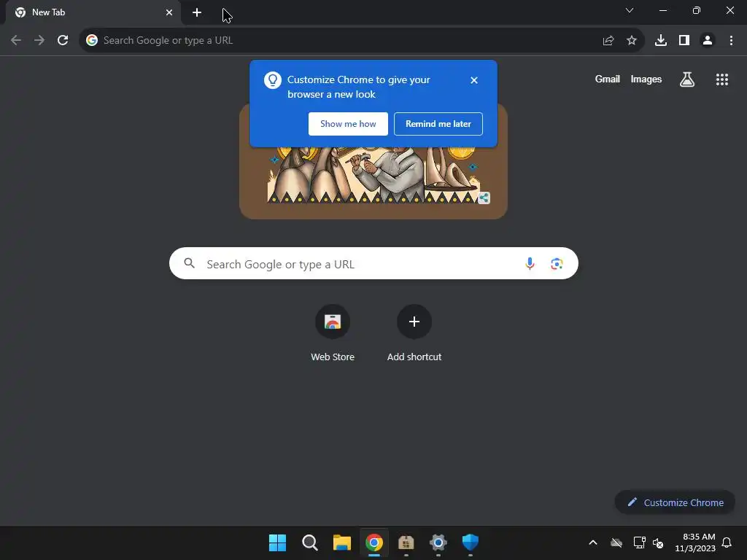Image resolution: width=747 pixels, height=560 pixels.
Task: Go back to the previous page
Action: click(x=16, y=41)
